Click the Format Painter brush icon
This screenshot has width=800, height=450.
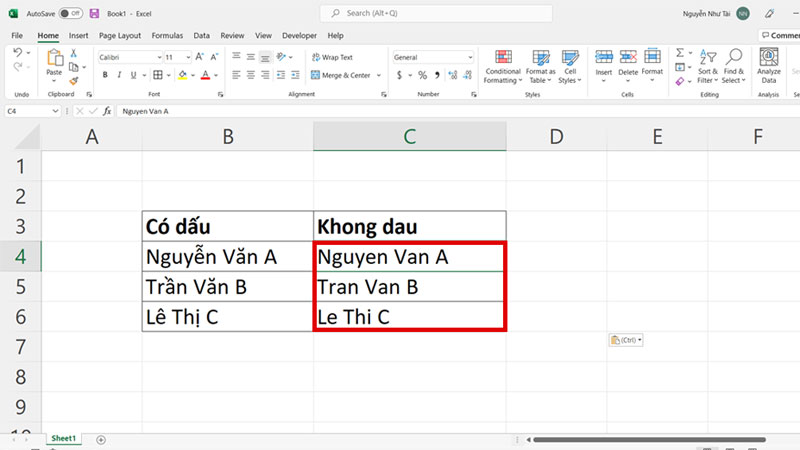click(x=73, y=81)
